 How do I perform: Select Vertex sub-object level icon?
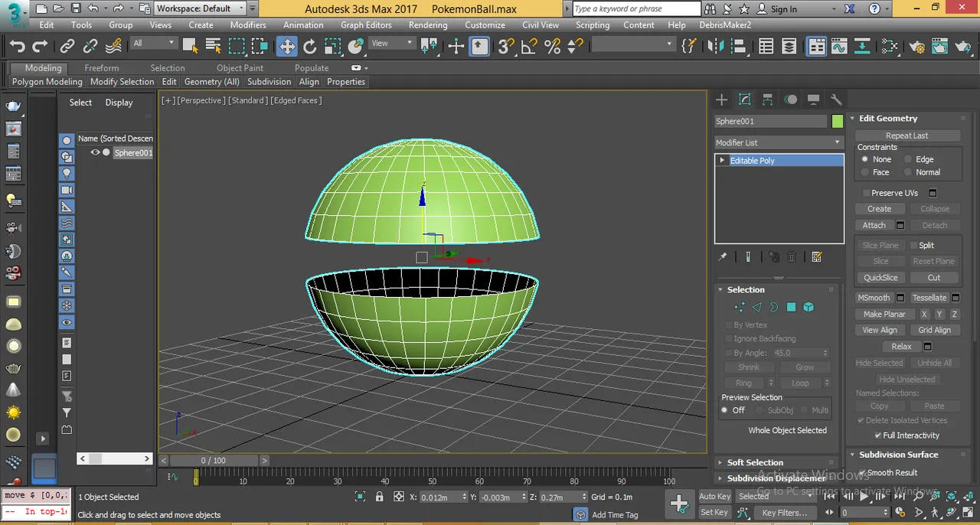point(740,307)
